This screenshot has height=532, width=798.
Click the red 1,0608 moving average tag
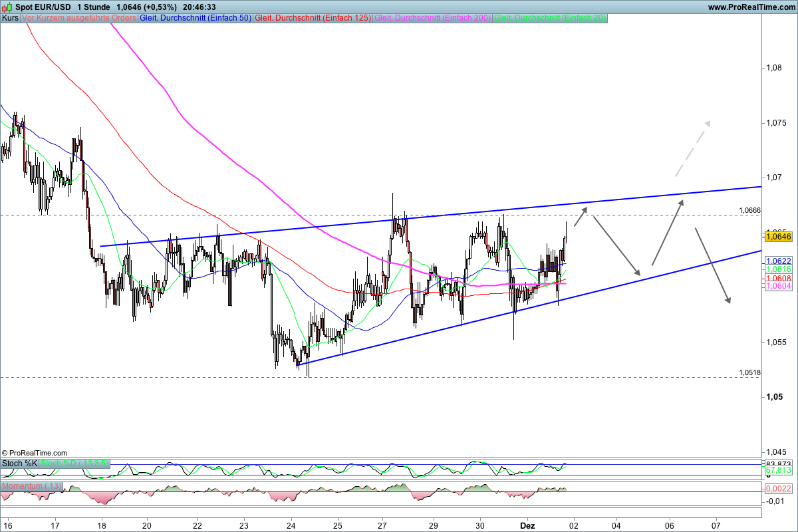click(778, 278)
